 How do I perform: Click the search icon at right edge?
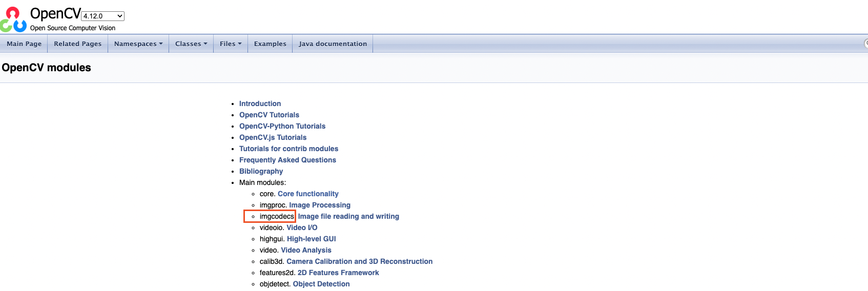point(865,44)
